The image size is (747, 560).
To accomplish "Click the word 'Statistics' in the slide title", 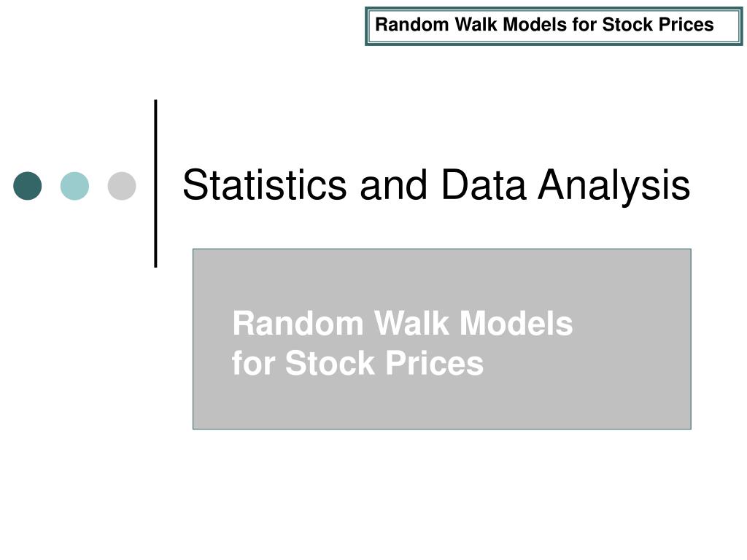I will coord(265,184).
